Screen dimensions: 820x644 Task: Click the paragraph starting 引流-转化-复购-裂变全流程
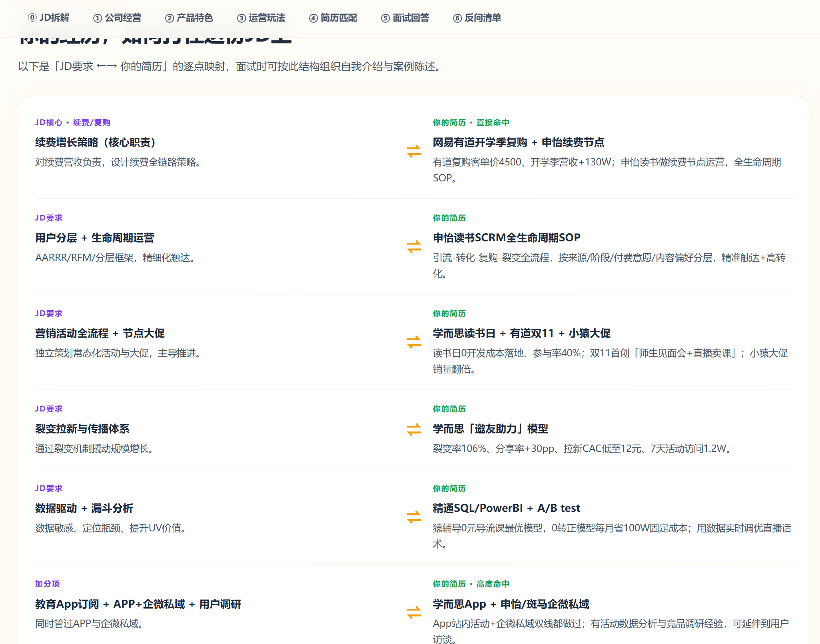(x=609, y=265)
